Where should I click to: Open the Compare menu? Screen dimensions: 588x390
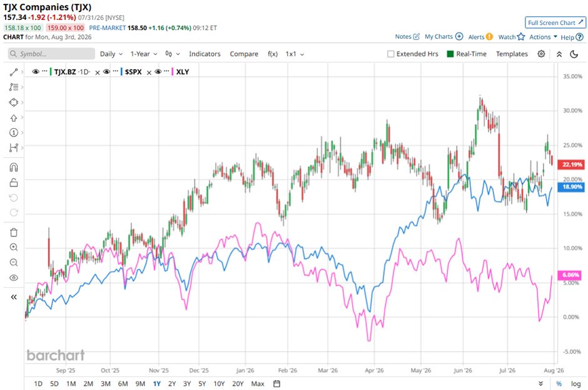(244, 54)
